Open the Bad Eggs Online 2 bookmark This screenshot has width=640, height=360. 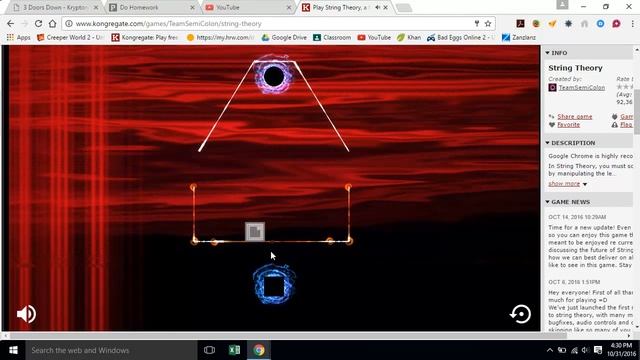(x=461, y=38)
